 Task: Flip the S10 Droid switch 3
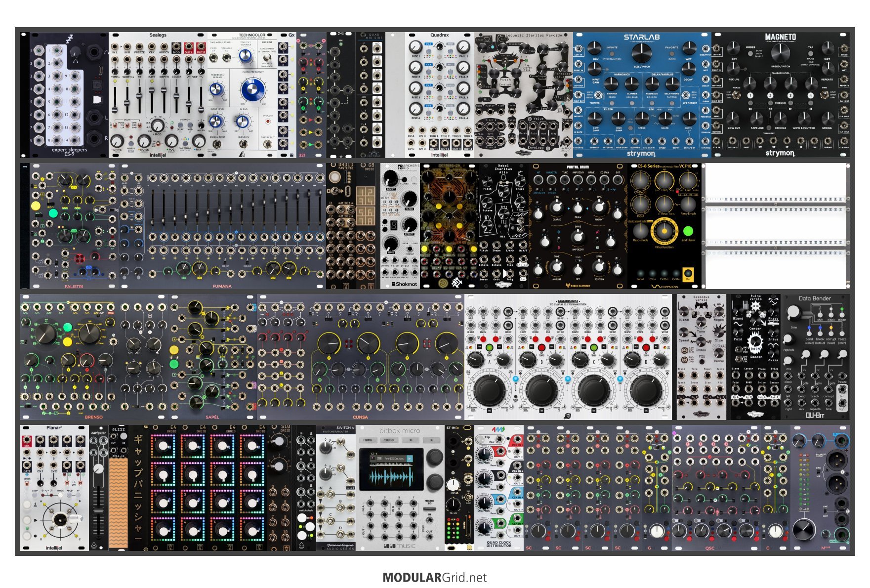click(x=273, y=493)
